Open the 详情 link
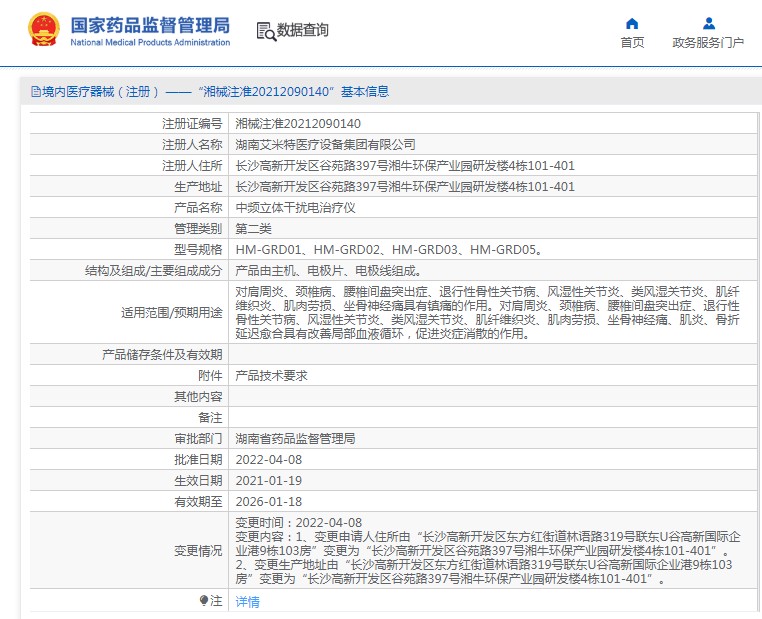Screen dimensions: 762x619 tap(247, 602)
